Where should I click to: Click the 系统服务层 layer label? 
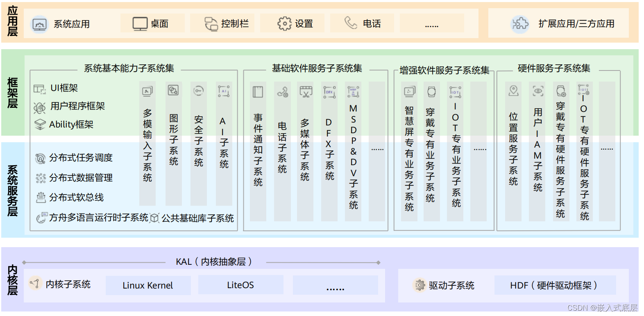click(x=12, y=191)
